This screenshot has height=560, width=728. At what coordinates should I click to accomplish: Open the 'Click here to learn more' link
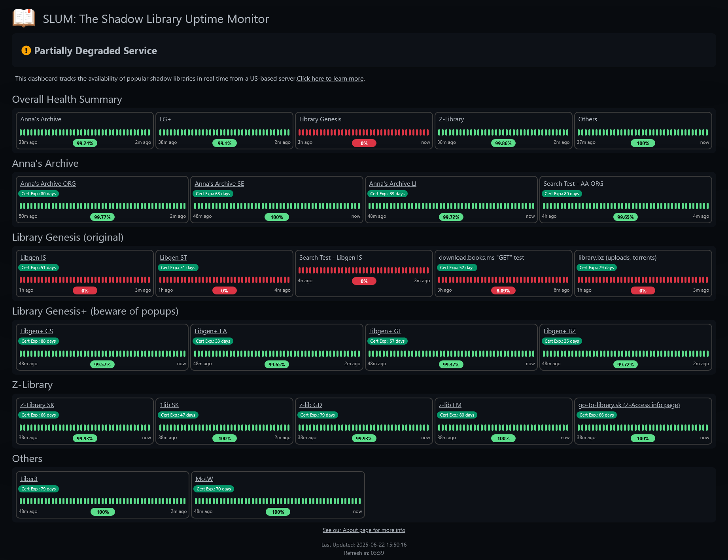click(x=330, y=78)
